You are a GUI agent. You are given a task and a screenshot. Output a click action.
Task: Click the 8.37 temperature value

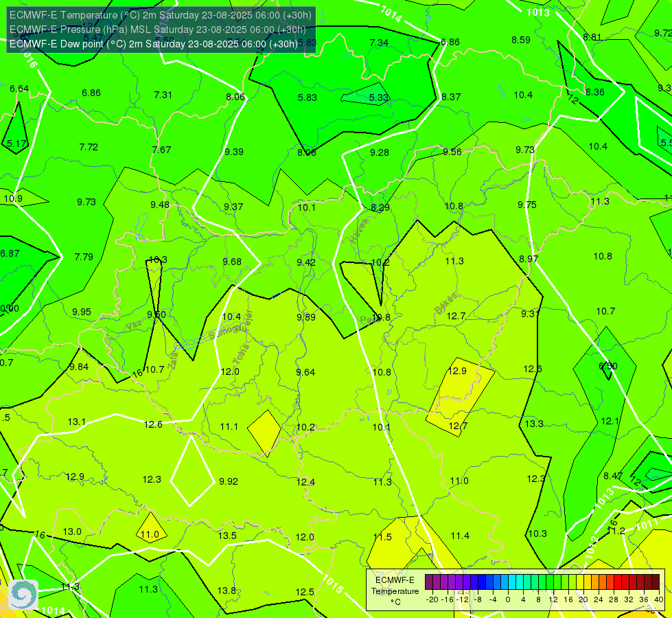pyautogui.click(x=451, y=98)
